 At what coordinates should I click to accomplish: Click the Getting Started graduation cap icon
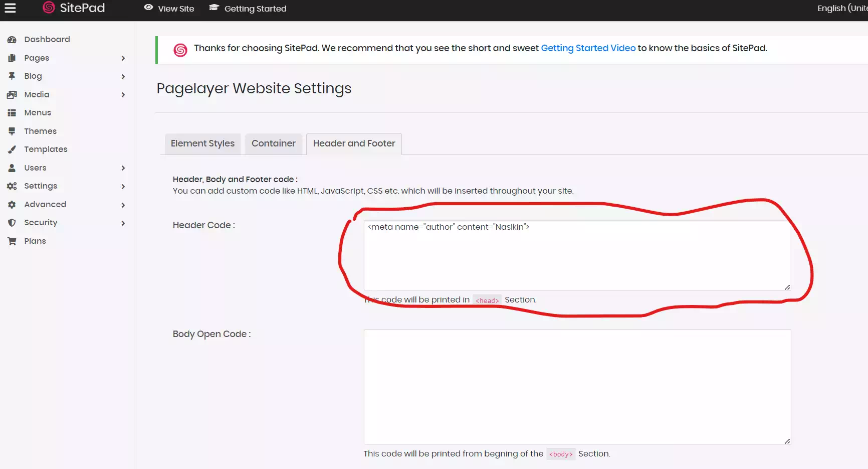[x=214, y=8]
